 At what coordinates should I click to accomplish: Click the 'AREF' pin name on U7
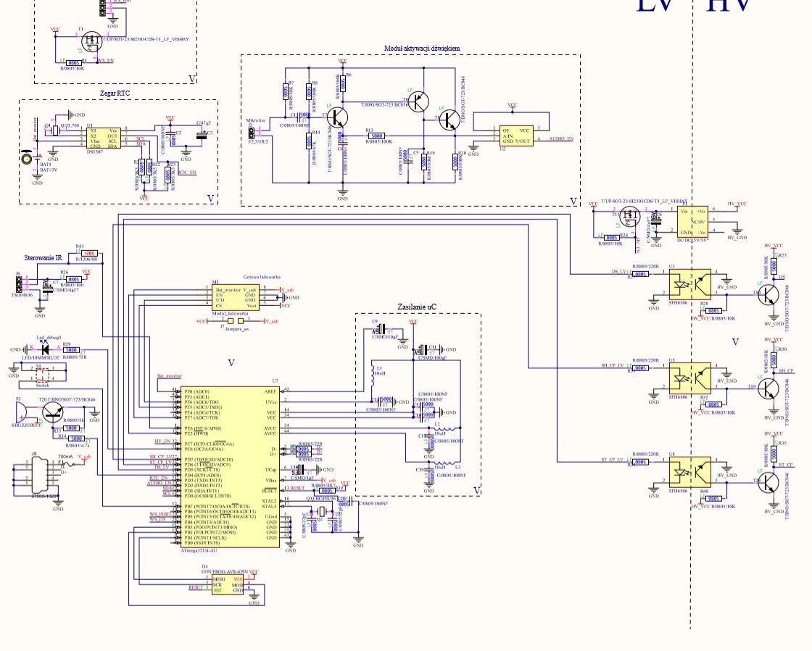(270, 391)
